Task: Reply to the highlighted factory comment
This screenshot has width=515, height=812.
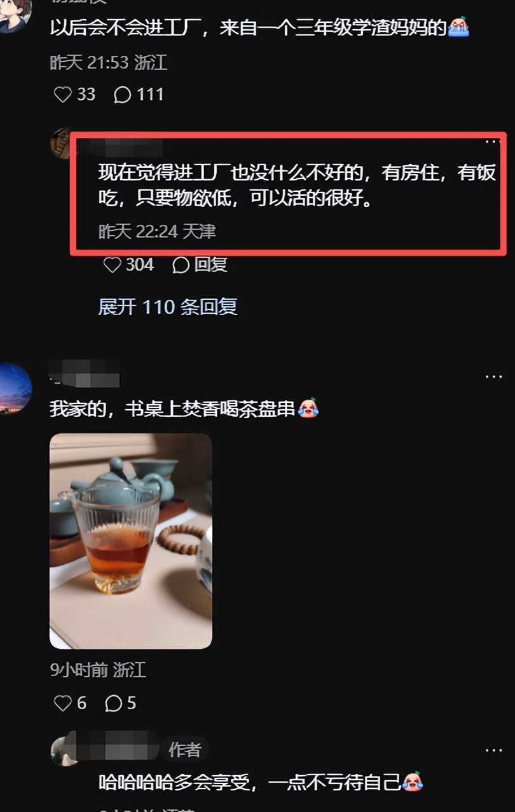Action: pyautogui.click(x=200, y=265)
